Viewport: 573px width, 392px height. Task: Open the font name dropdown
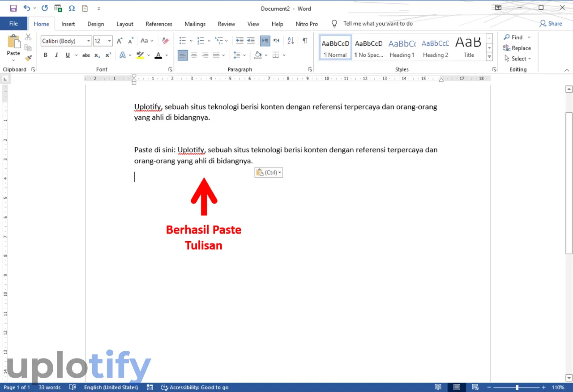tap(89, 41)
